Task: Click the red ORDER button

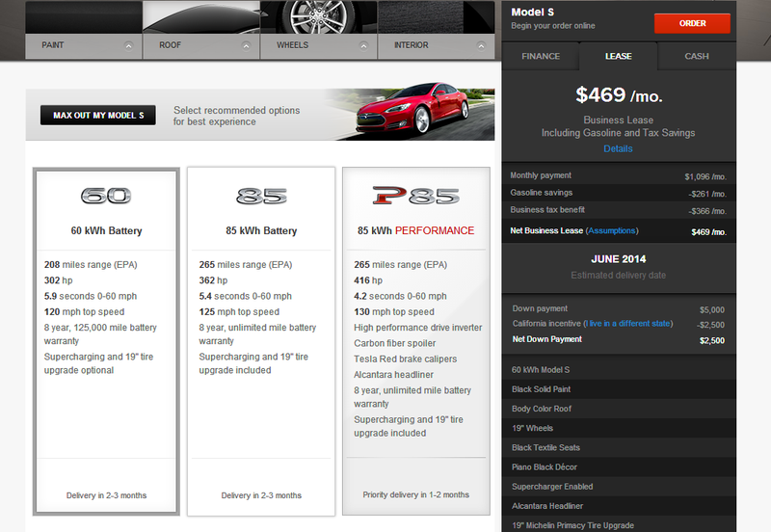Action: [692, 23]
